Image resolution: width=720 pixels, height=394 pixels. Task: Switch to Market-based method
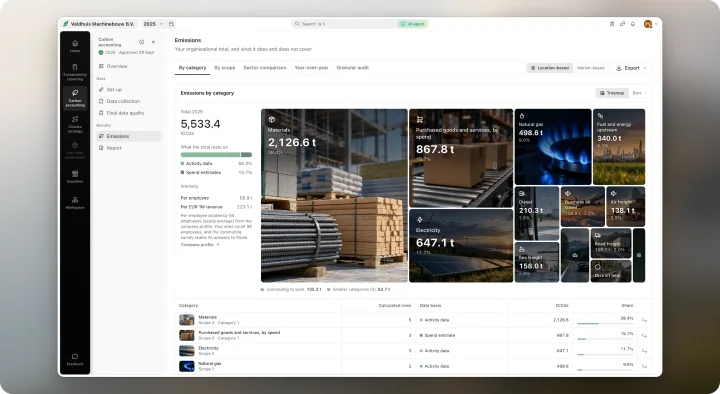591,68
